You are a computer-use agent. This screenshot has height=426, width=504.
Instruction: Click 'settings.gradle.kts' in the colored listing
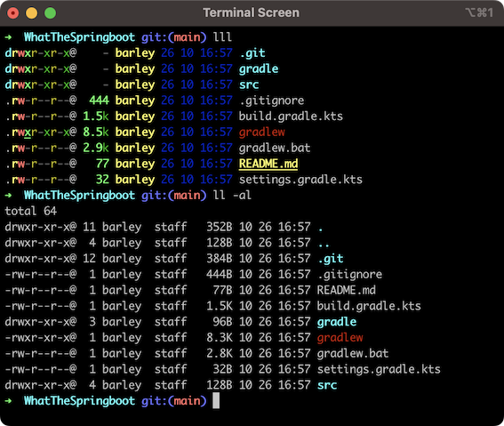300,180
